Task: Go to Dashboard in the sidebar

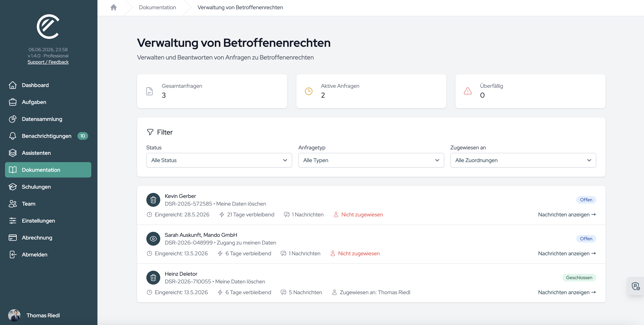Action: pyautogui.click(x=48, y=85)
